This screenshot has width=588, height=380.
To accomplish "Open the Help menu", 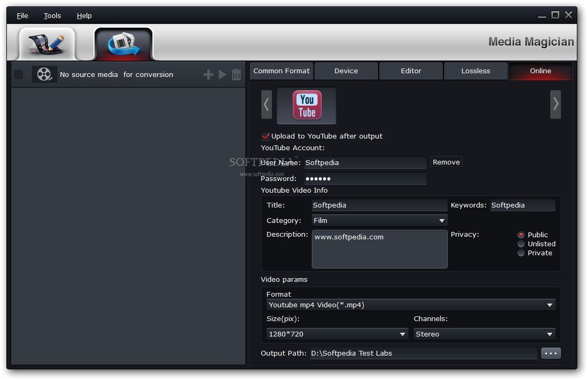I will tap(84, 16).
